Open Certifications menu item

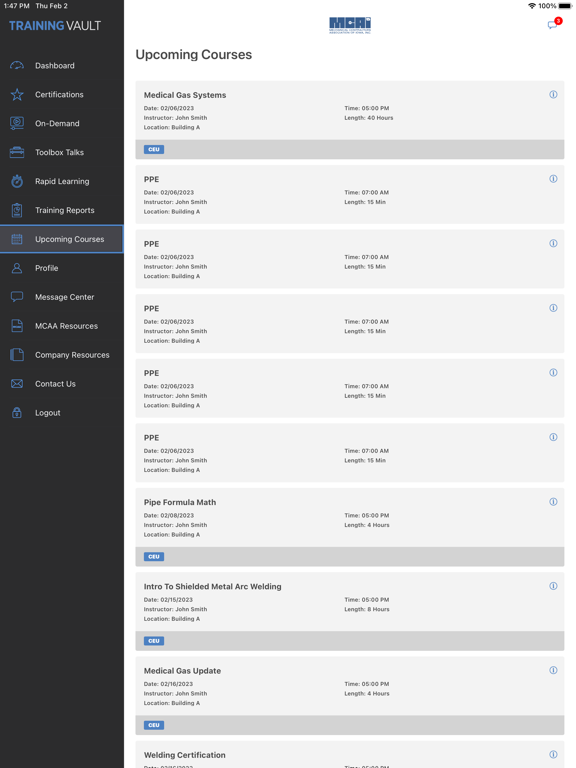point(62,95)
